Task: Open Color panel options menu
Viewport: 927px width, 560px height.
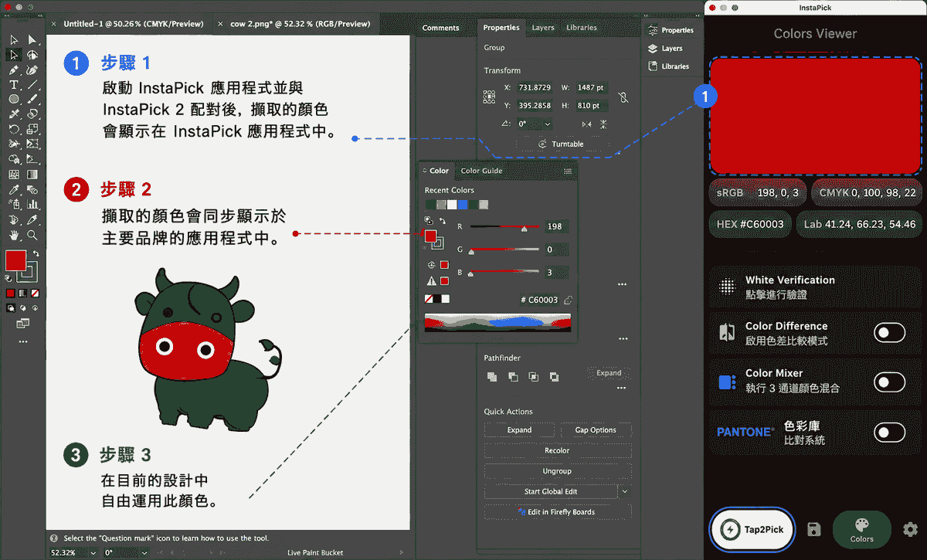Action: click(569, 171)
